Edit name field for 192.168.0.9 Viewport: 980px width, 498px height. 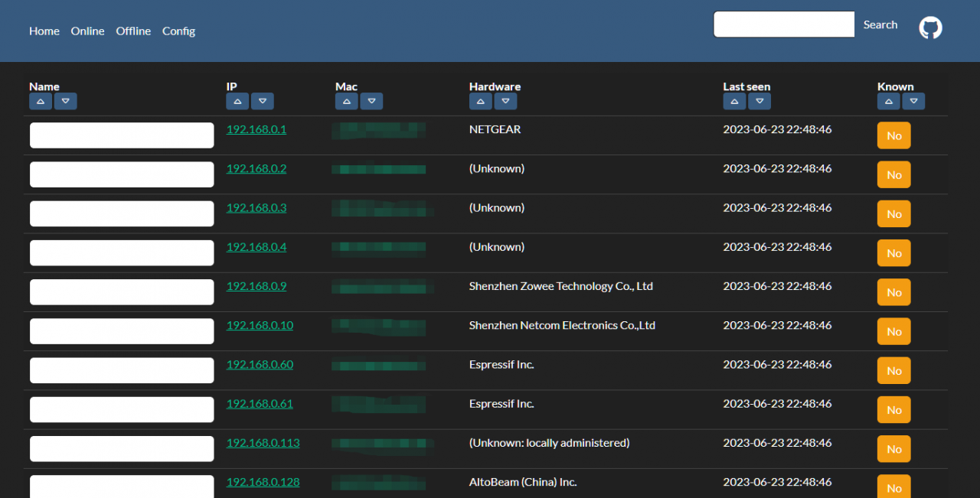(x=122, y=292)
